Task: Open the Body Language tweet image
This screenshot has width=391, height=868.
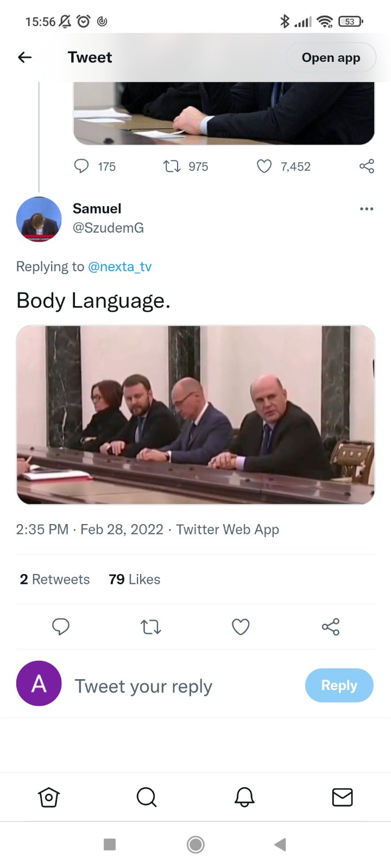Action: click(195, 415)
